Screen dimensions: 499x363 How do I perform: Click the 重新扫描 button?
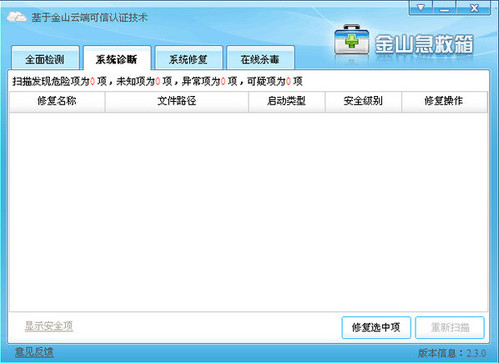450,327
